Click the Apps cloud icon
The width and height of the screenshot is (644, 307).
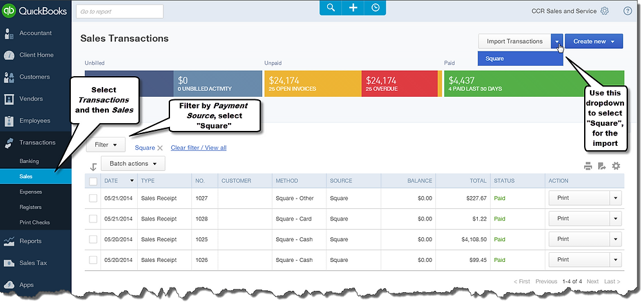tap(9, 285)
